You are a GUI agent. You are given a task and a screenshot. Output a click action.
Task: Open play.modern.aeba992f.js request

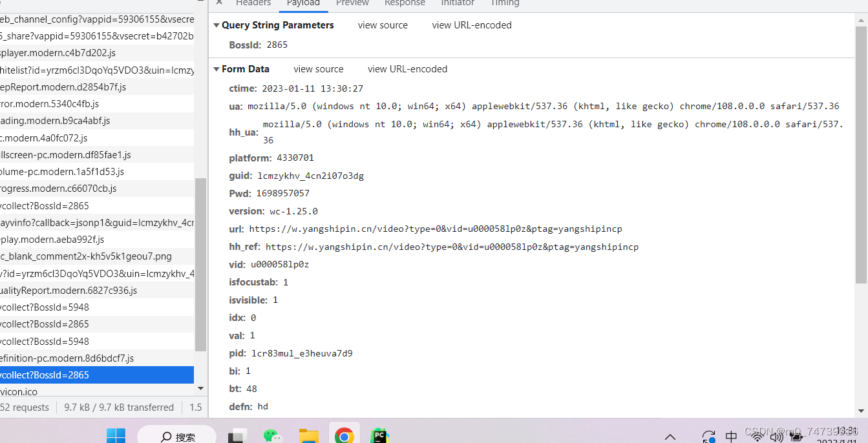pyautogui.click(x=97, y=240)
